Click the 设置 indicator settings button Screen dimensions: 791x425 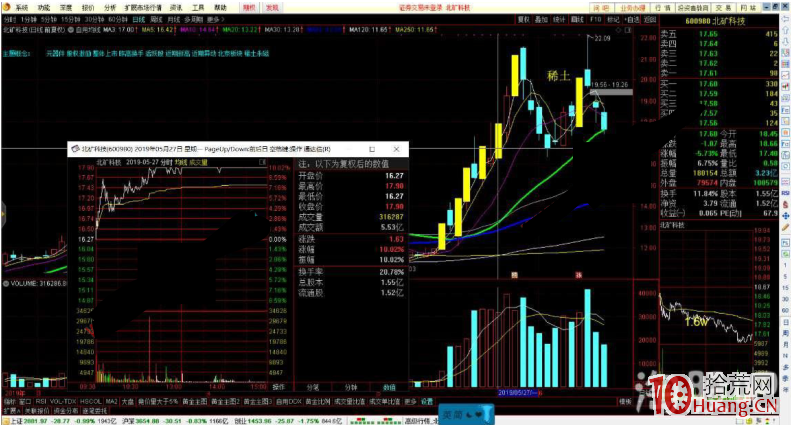(427, 402)
